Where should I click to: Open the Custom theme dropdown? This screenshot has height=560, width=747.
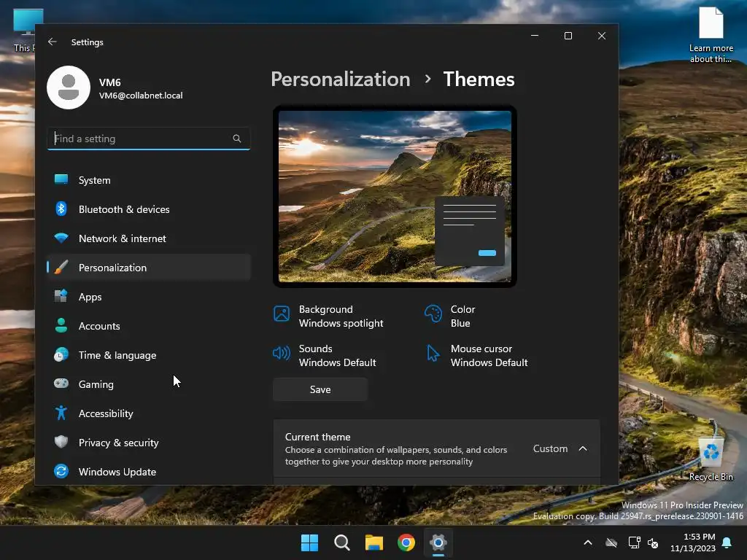(x=550, y=448)
